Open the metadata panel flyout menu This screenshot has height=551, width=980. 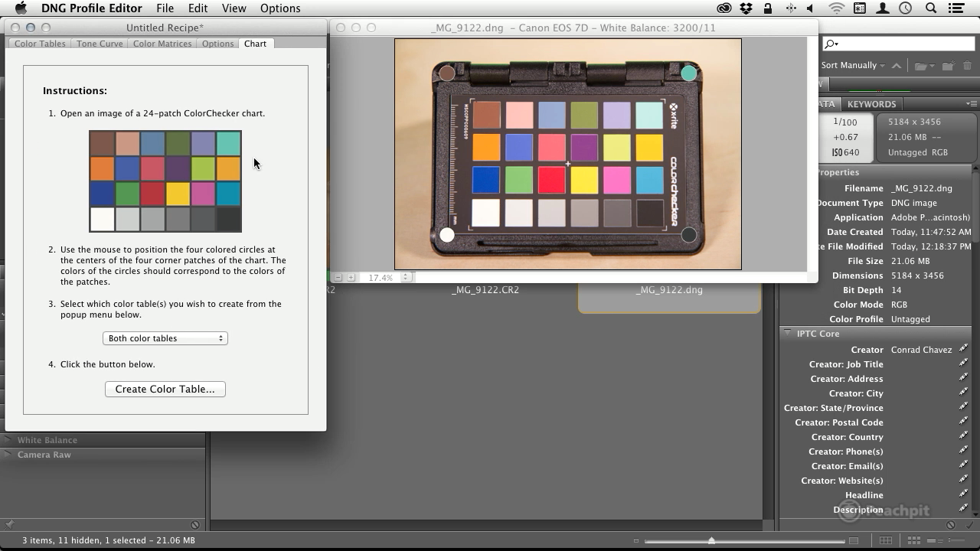[972, 104]
